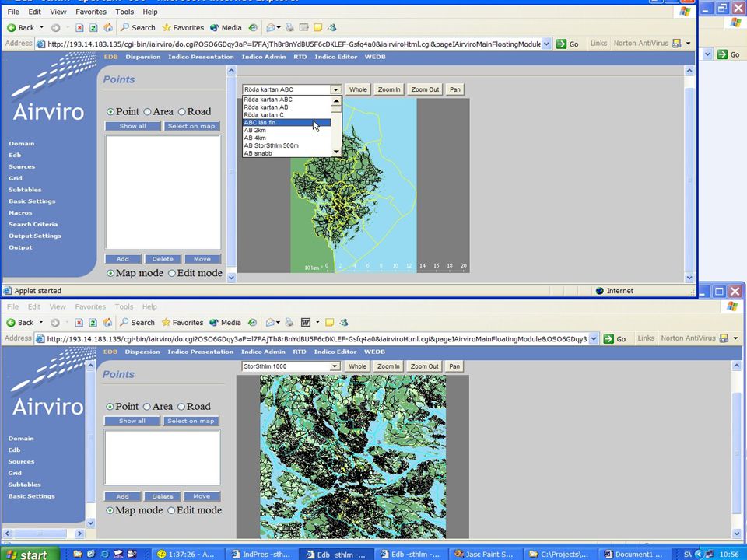Open Search in bottom browser toolbar

tap(137, 322)
